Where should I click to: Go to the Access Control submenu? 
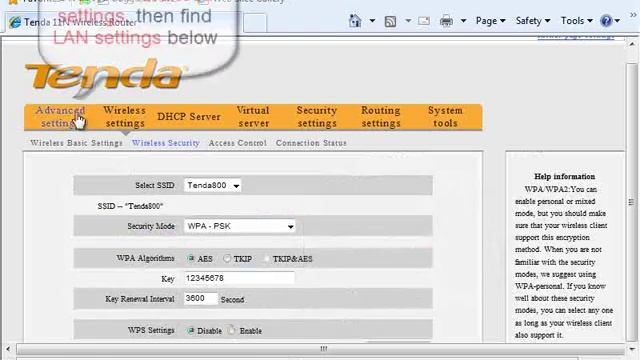[x=238, y=143]
